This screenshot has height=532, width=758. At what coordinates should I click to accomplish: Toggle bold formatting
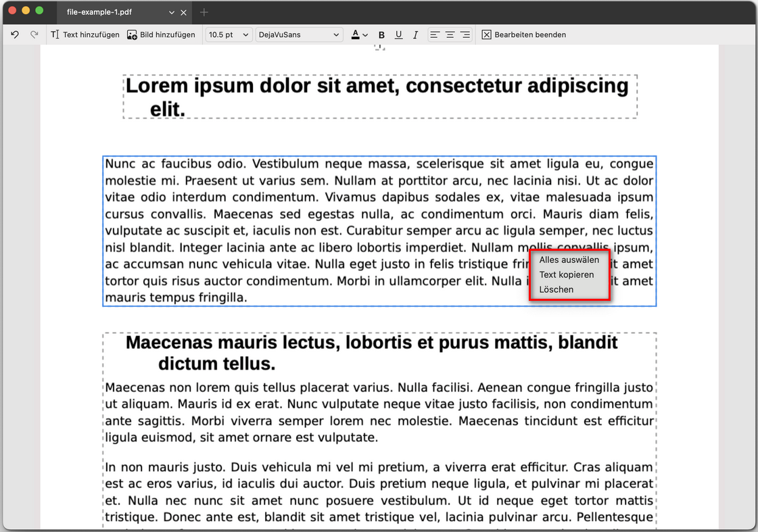click(x=381, y=34)
